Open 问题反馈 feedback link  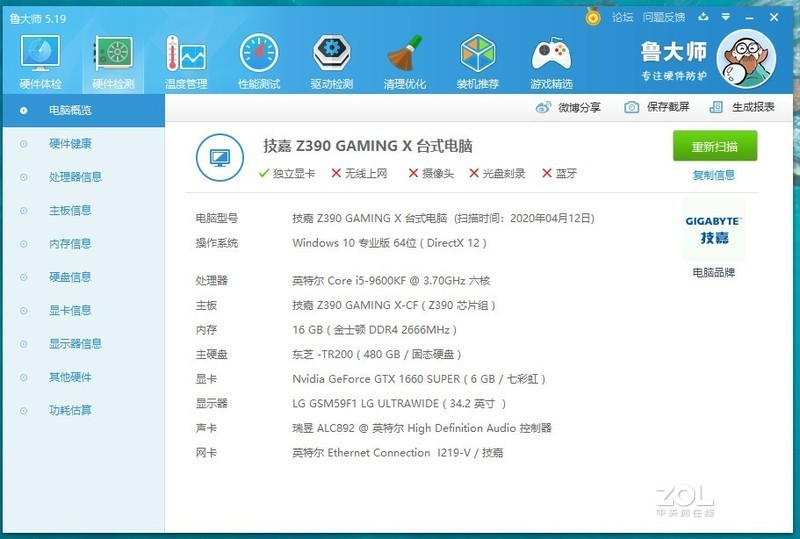pos(663,17)
